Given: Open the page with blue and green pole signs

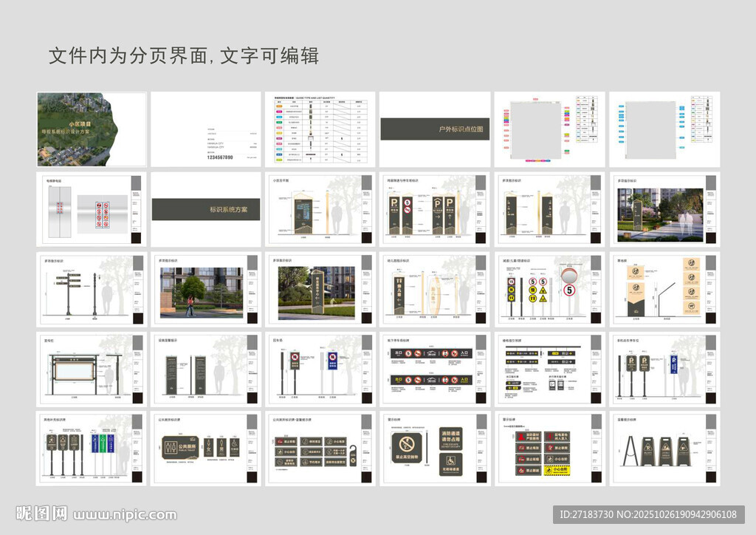Looking at the screenshot, I should 92,449.
